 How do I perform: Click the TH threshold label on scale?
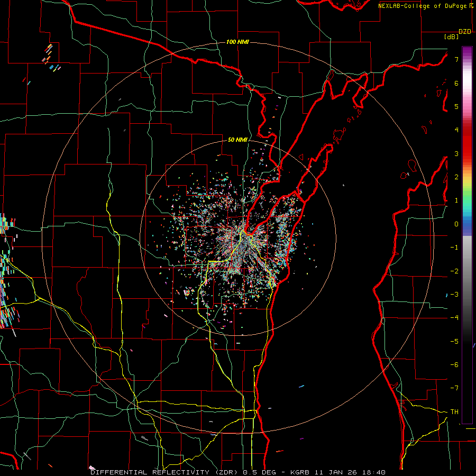point(454,412)
